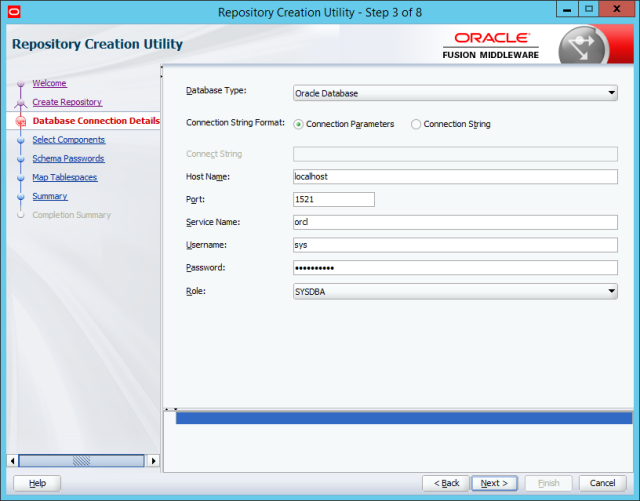Go to the Welcome step link

coord(49,83)
